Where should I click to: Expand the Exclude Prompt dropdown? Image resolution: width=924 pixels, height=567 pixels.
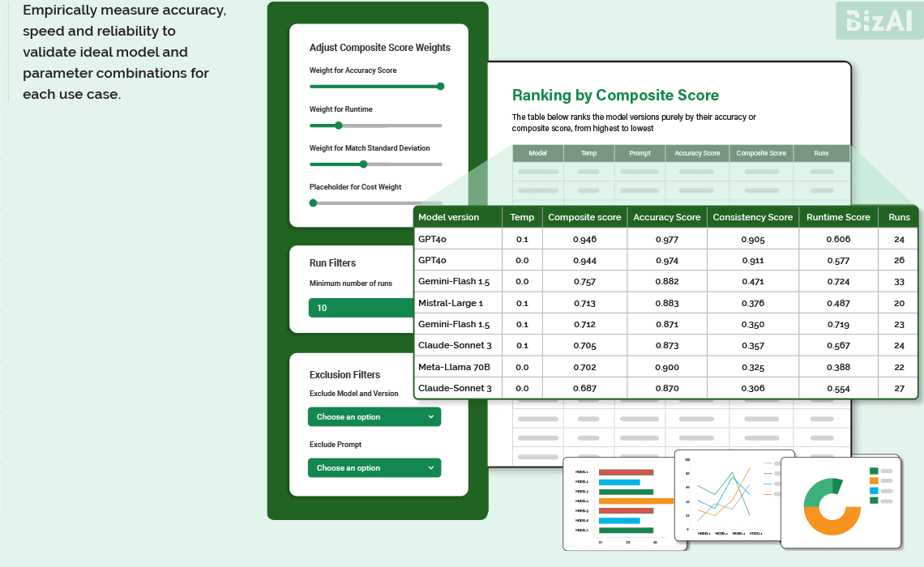[374, 468]
